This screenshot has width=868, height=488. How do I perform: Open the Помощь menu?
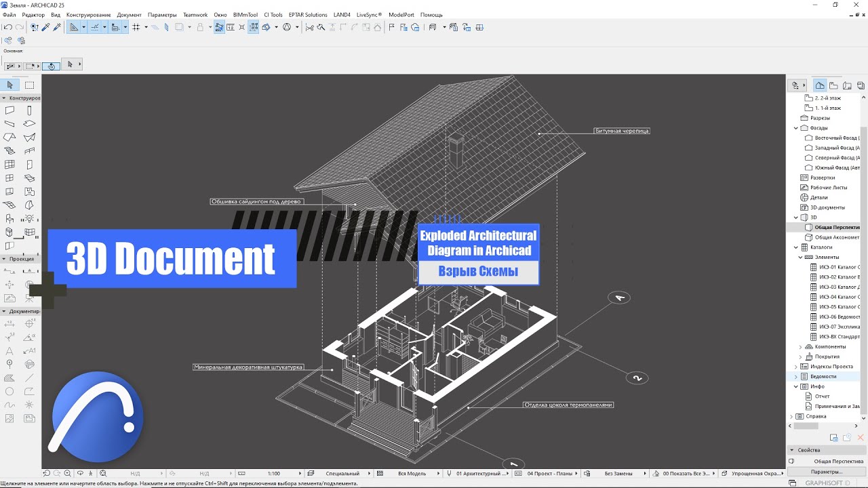(x=431, y=15)
